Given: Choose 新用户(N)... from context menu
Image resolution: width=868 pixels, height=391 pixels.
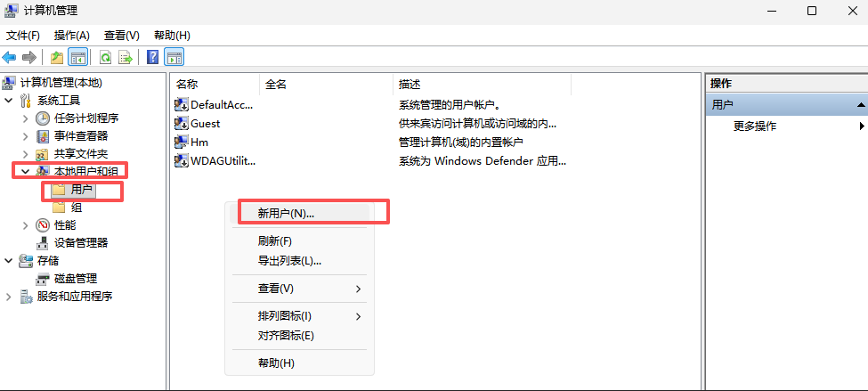Looking at the screenshot, I should pos(286,214).
